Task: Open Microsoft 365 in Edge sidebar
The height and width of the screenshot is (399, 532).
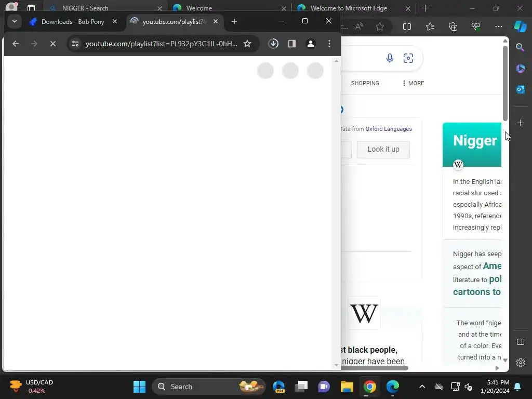Action: pos(520,68)
